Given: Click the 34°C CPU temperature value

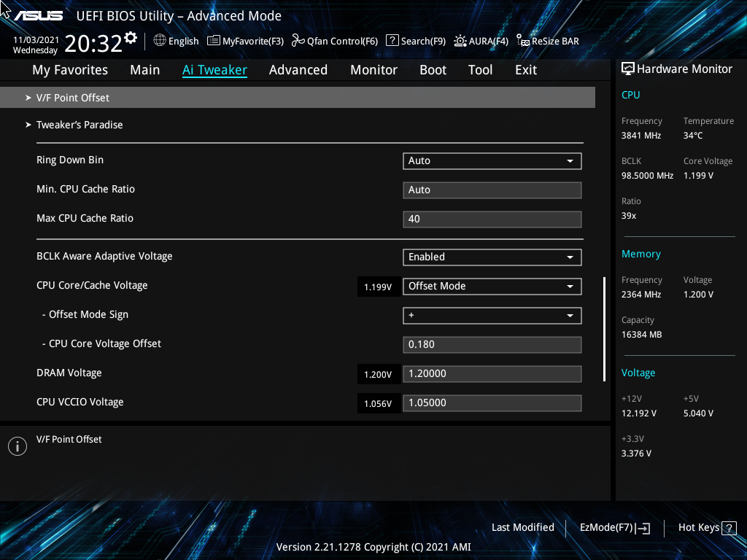Looking at the screenshot, I should [x=693, y=136].
